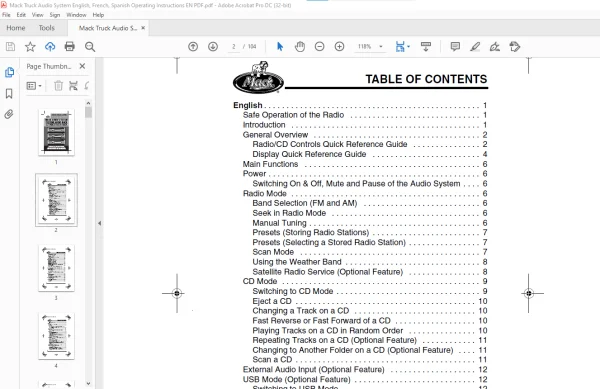
Task: Open the Attachments paperclip panel
Action: pos(9,114)
